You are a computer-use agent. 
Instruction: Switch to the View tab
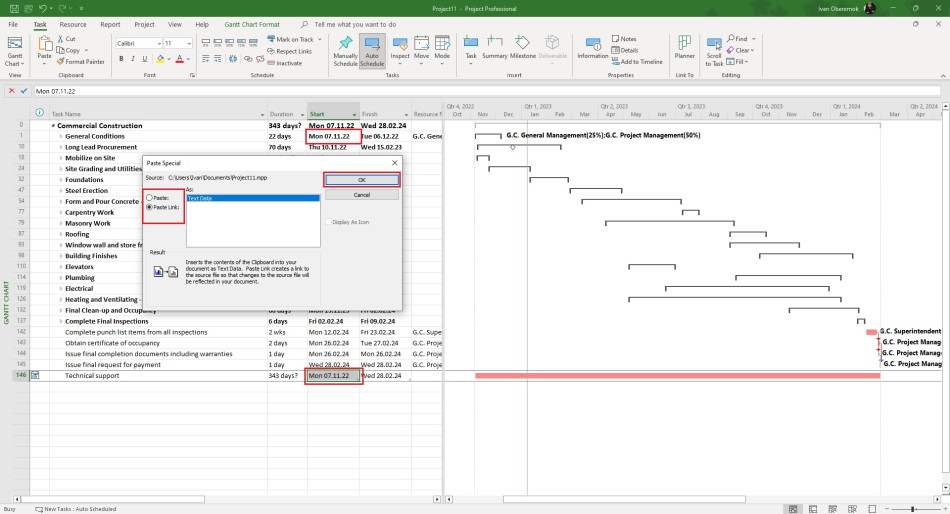click(174, 24)
